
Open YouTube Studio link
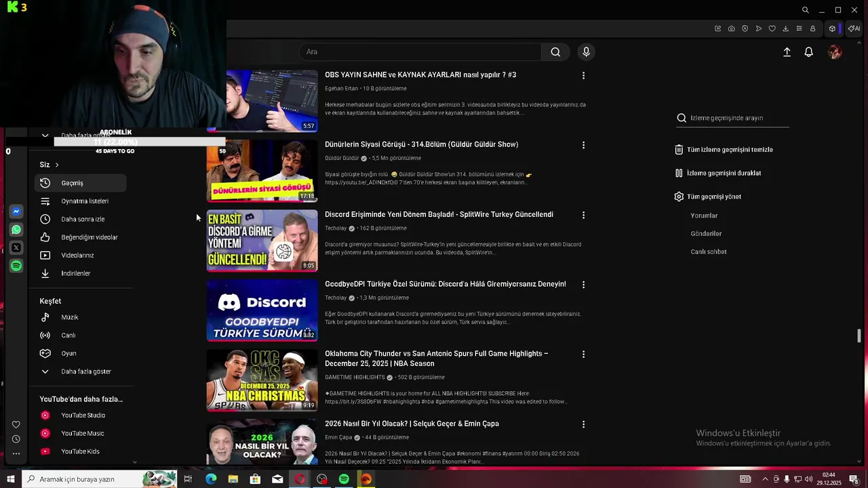80,415
